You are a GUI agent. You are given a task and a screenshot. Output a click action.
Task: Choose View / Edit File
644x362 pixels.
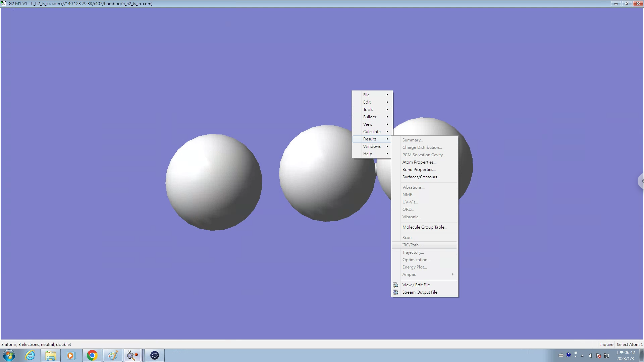424,285
